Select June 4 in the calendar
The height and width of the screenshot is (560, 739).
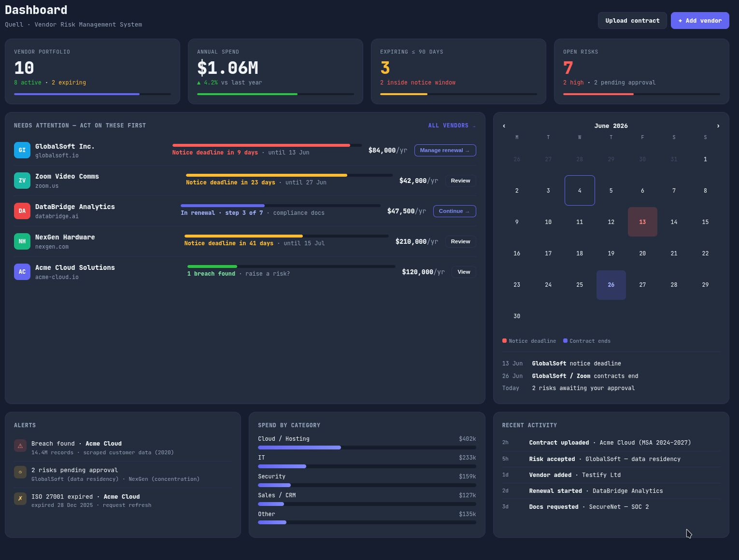(580, 190)
